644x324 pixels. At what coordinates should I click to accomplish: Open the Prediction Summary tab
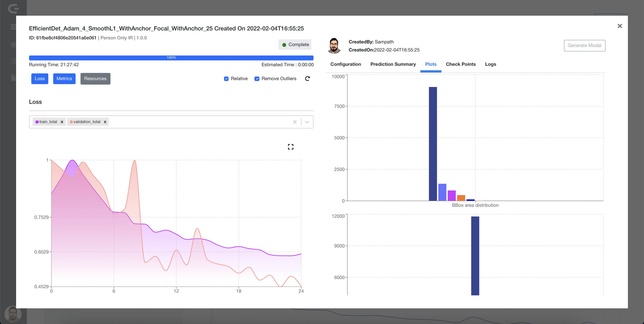(x=393, y=64)
